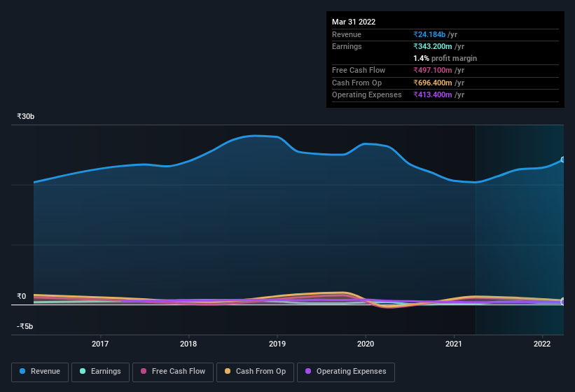
Task: Toggle the Free Cash Flow legend button
Action: click(173, 372)
